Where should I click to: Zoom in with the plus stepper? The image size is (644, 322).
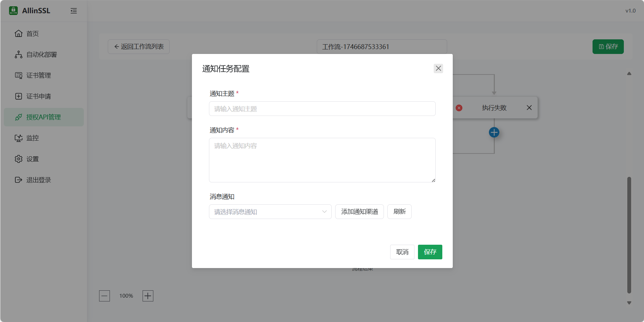[147, 296]
